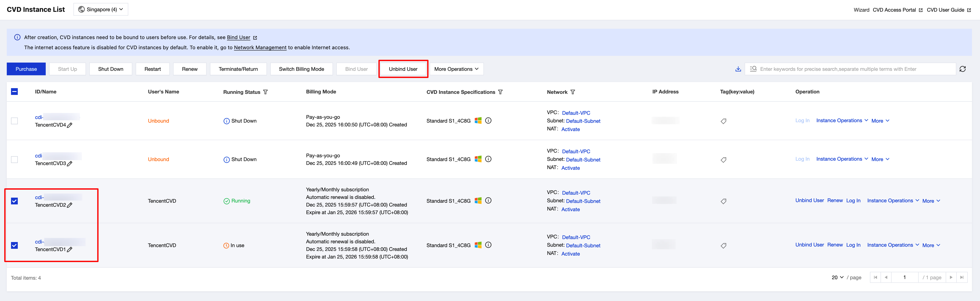This screenshot has width=980, height=301.
Task: Click the download list icon
Action: click(738, 69)
